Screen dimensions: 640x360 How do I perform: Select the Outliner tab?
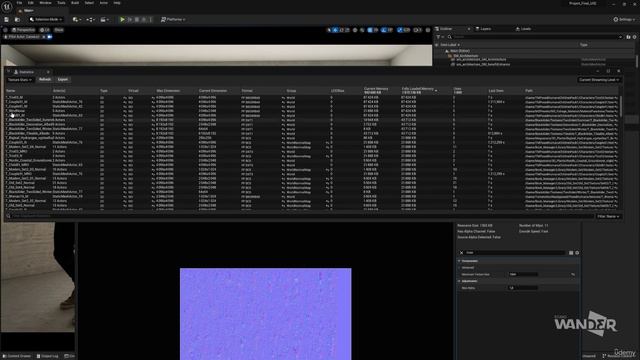coord(446,29)
